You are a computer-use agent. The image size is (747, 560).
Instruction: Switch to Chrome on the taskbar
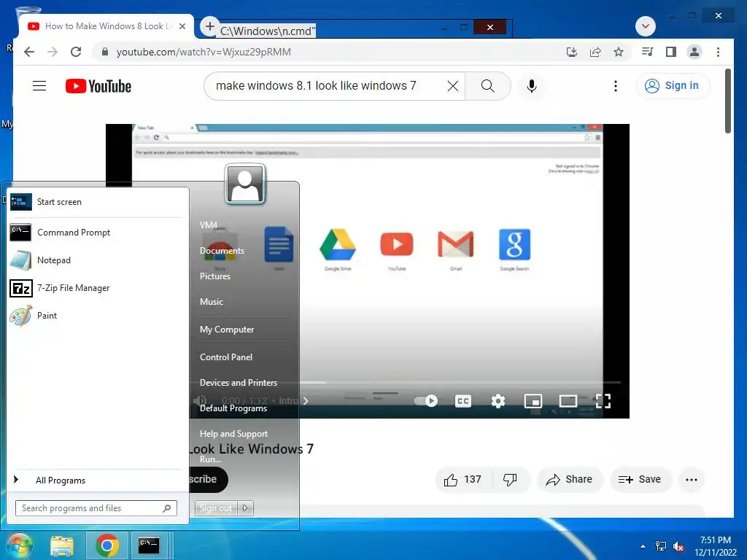tap(107, 545)
